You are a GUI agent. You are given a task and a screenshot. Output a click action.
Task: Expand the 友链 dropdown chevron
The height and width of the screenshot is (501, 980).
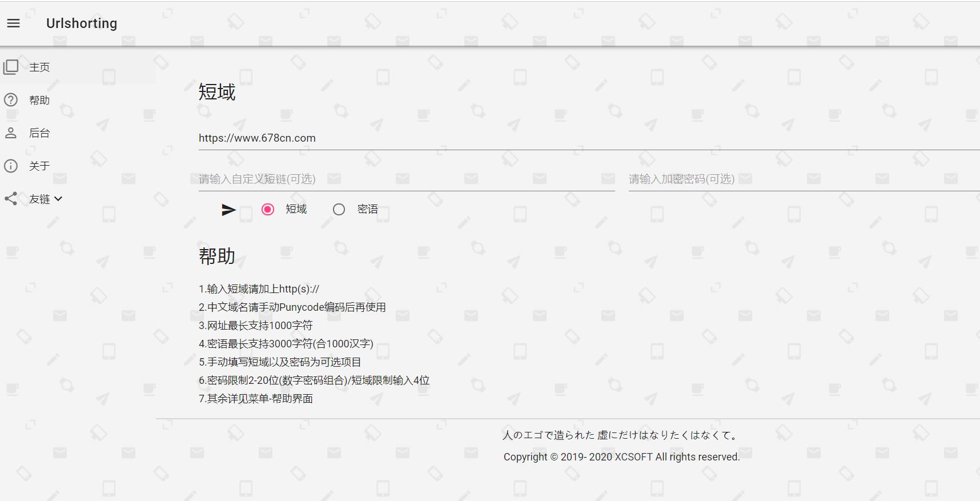58,199
